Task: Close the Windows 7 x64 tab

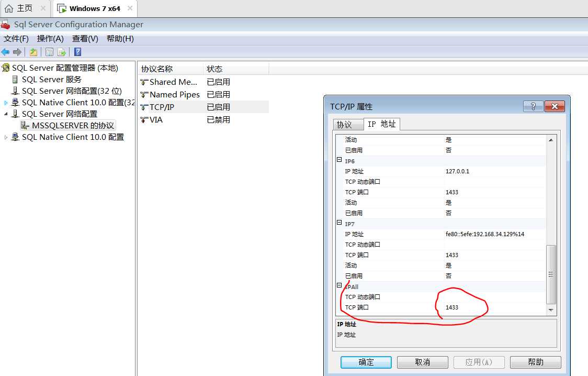Action: 130,8
